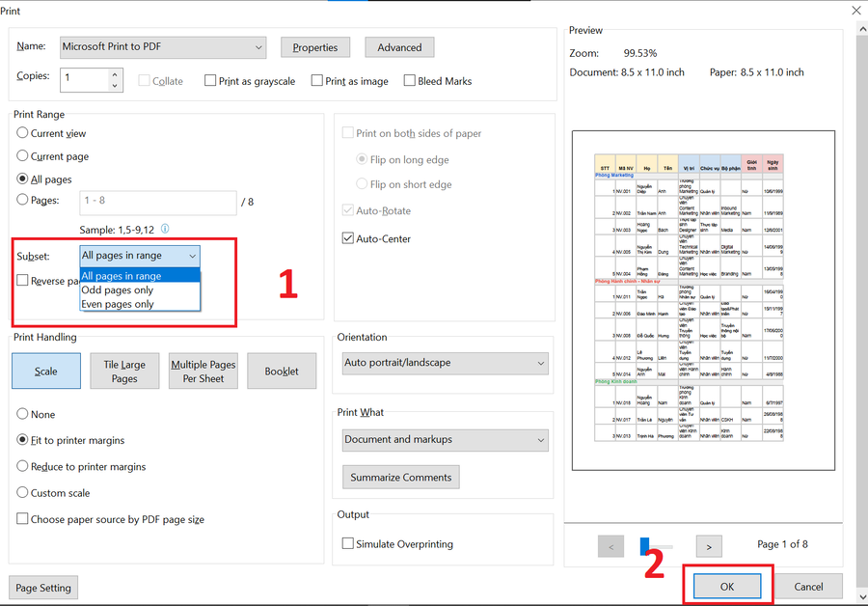Open the Subset dropdown
This screenshot has height=606, width=868.
click(x=140, y=256)
